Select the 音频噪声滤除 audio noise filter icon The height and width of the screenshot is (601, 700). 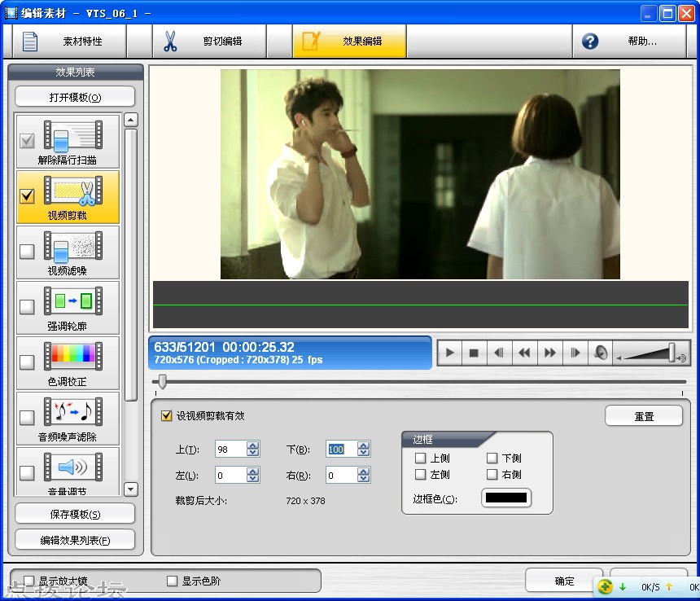tap(73, 412)
